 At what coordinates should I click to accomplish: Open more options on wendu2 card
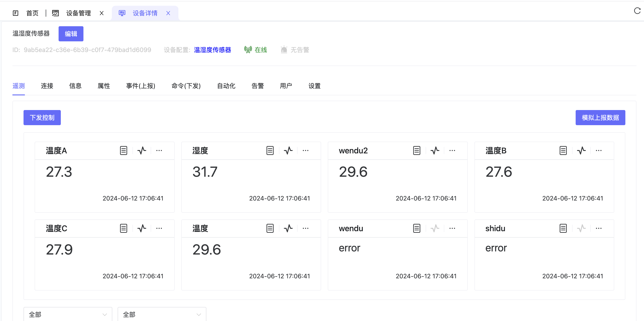452,150
